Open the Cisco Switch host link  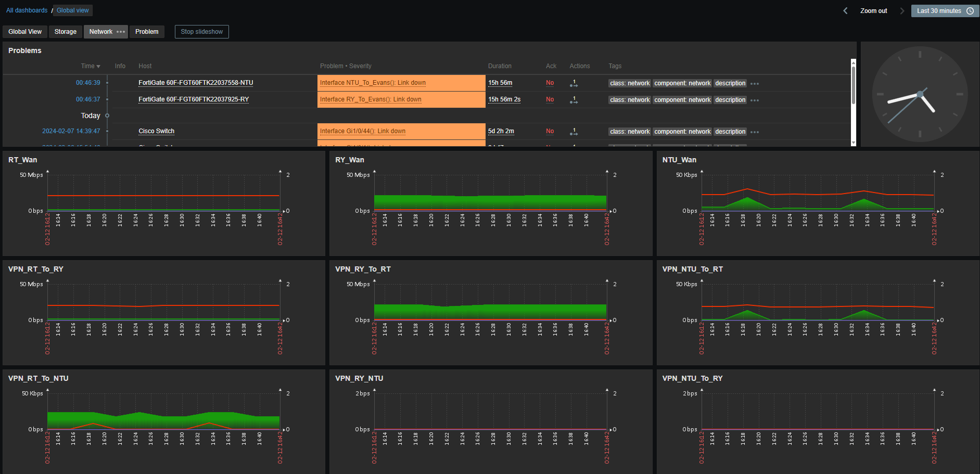tap(156, 131)
